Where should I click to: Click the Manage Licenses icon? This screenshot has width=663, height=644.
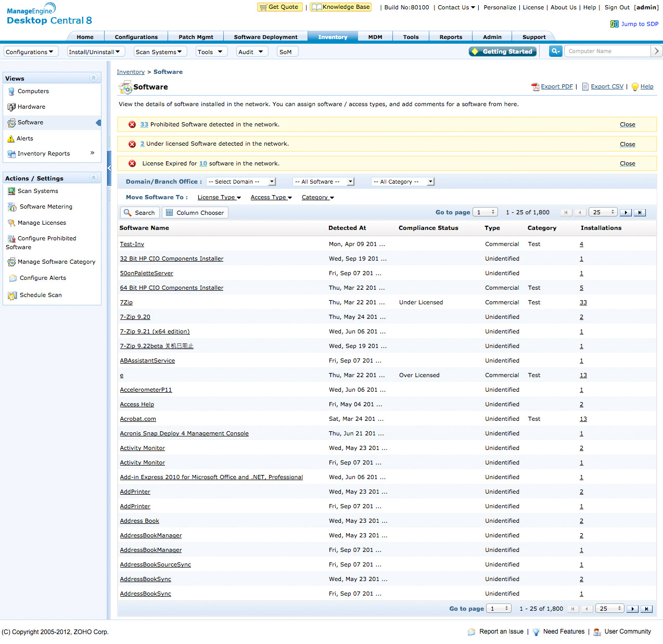[11, 223]
